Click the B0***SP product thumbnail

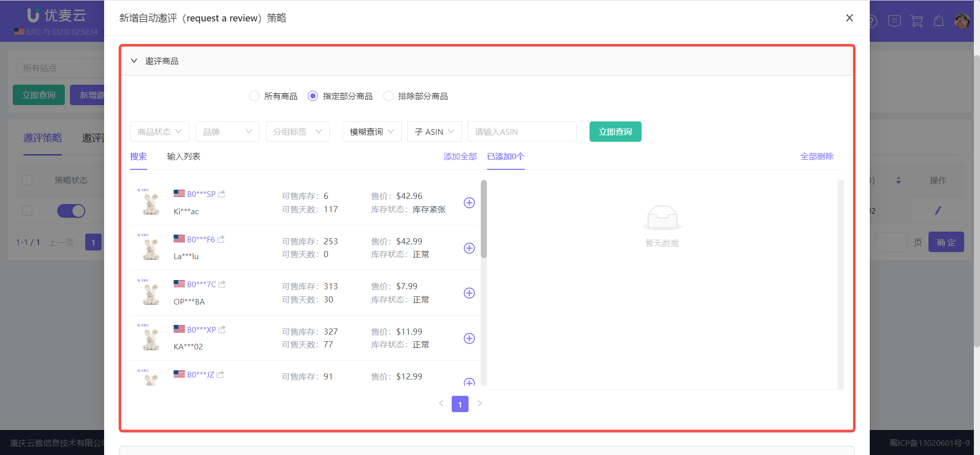point(151,202)
